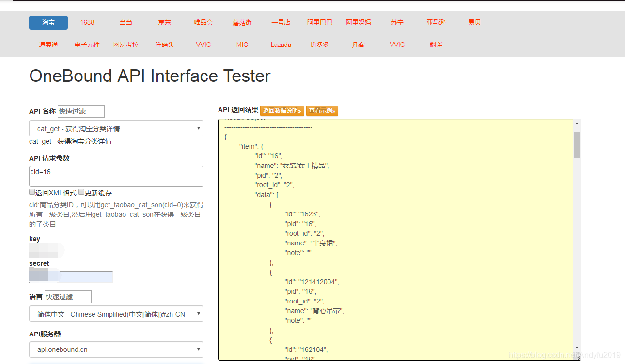This screenshot has height=364, width=625.
Task: Click the cid=16 request parameters box
Action: [x=116, y=176]
